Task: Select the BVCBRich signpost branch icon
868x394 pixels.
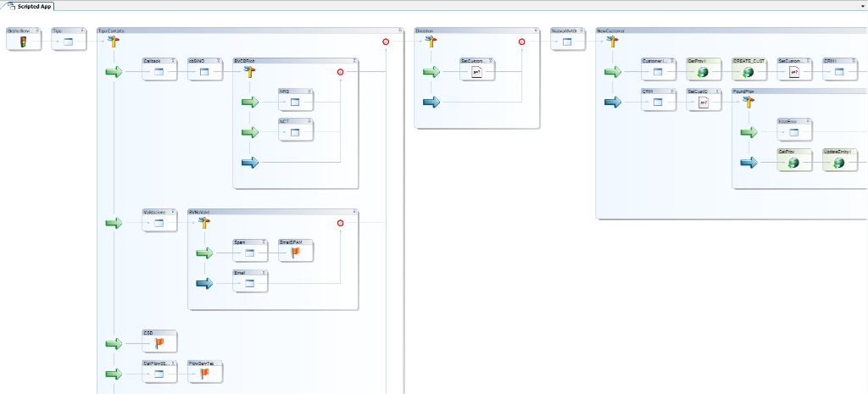Action: 249,72
